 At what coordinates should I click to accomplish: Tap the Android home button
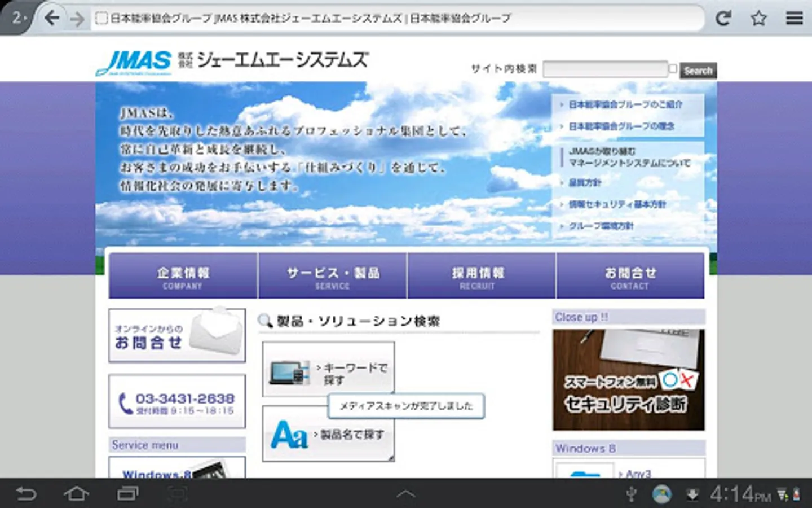coord(76,494)
